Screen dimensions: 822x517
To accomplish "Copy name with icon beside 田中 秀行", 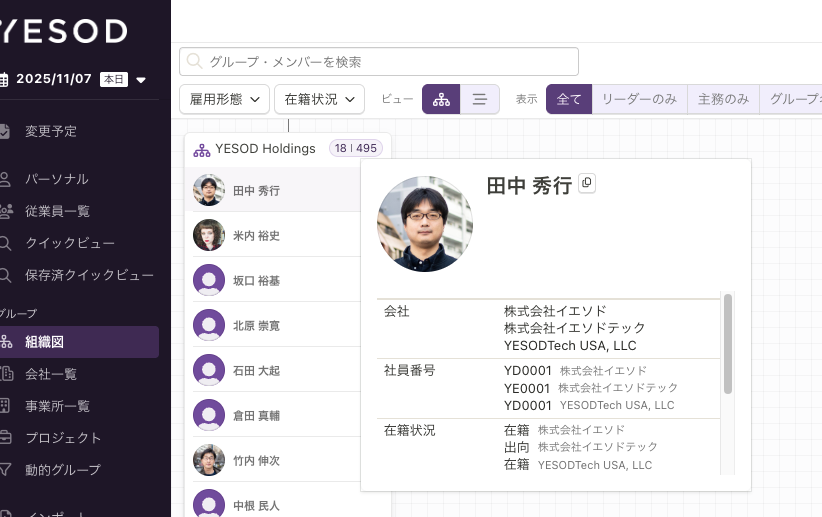I will (x=587, y=183).
